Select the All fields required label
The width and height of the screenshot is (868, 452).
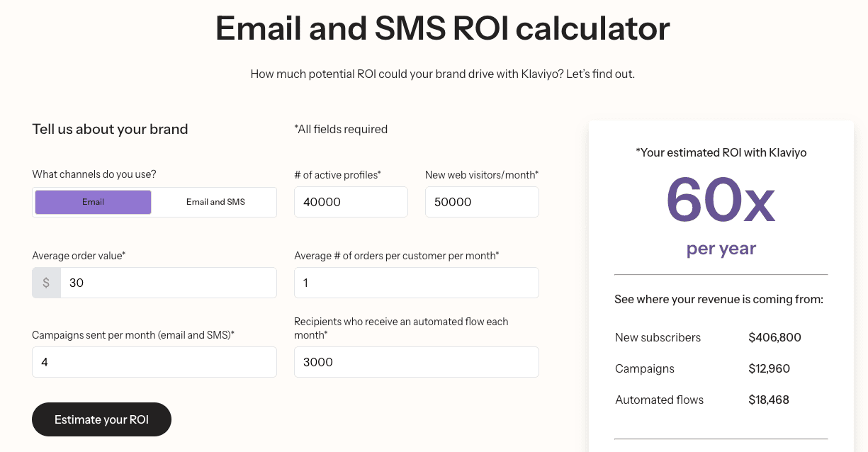(341, 129)
